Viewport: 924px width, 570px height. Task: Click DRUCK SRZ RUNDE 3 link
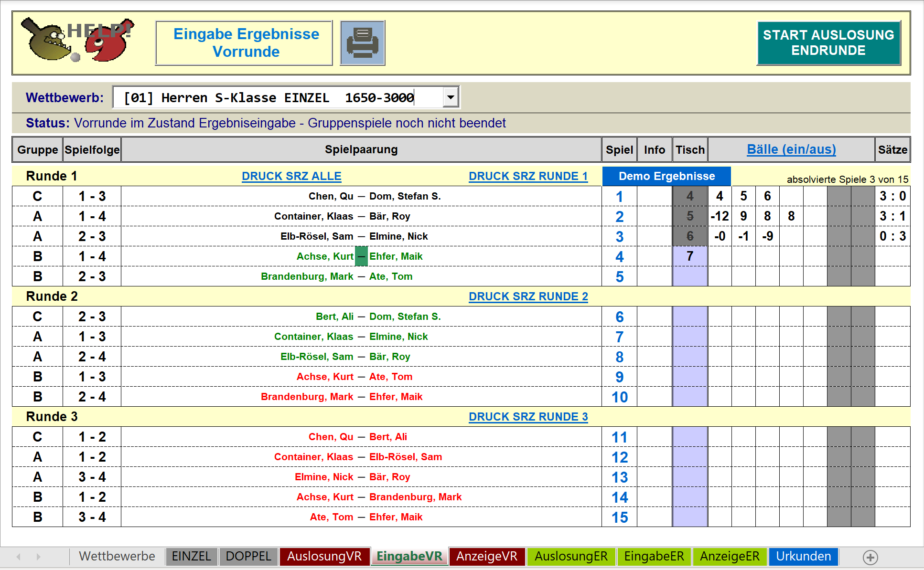point(528,417)
